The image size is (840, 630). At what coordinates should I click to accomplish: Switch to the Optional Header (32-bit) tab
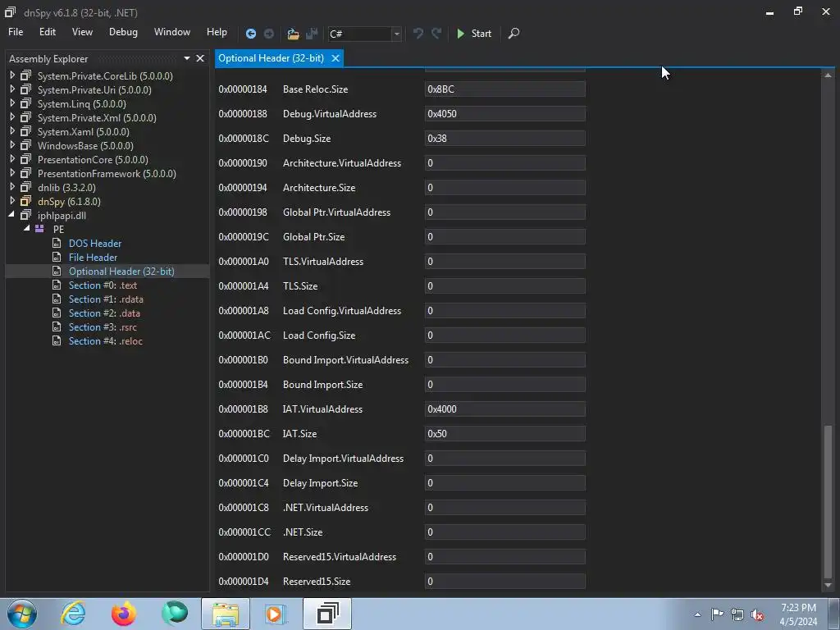point(271,58)
